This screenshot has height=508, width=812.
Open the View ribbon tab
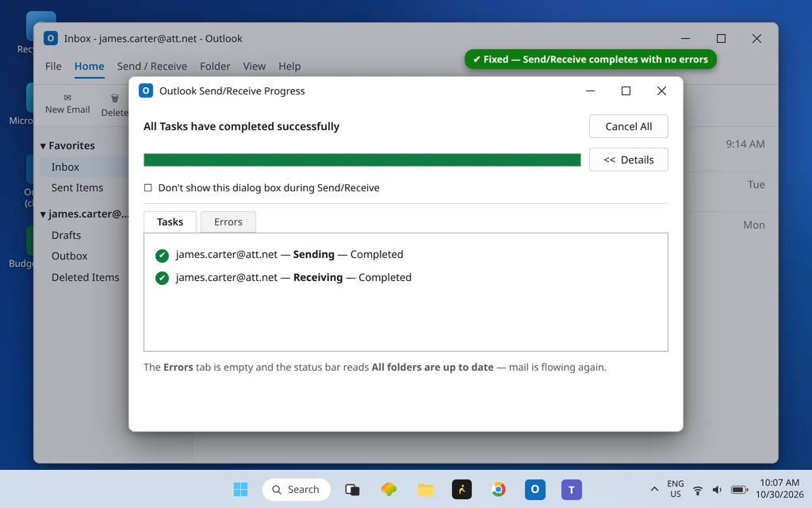255,67
